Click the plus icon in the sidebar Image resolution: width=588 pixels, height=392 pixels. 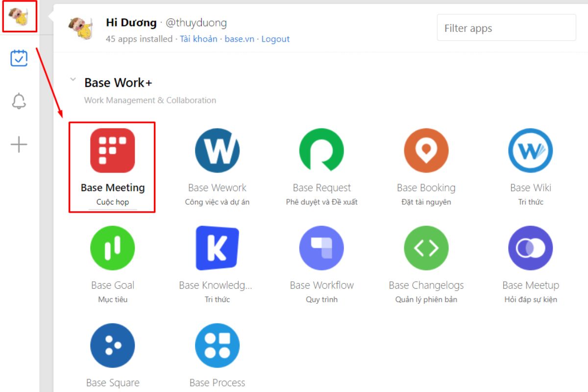click(19, 144)
